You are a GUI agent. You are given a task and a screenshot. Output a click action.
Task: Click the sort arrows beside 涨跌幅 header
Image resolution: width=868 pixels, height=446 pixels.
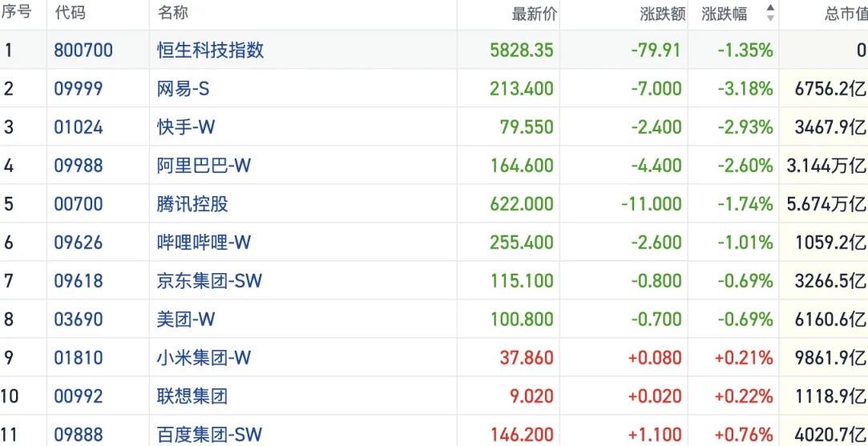click(770, 14)
